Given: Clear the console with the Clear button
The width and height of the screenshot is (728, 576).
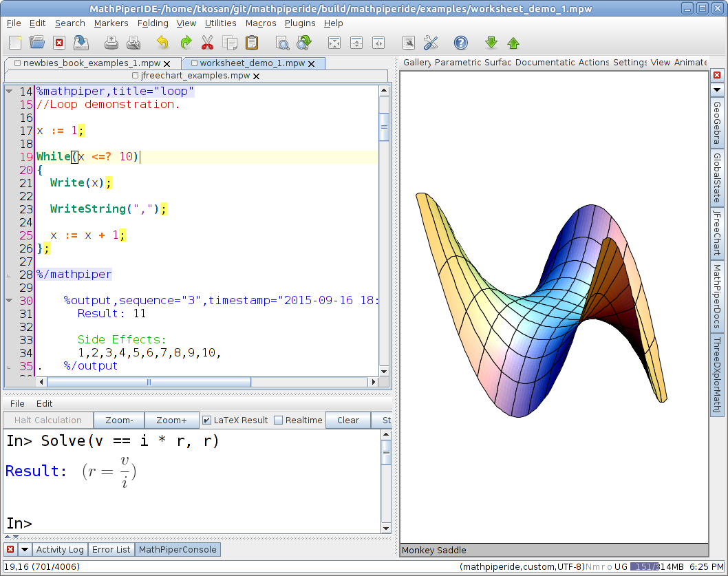Looking at the screenshot, I should tap(348, 420).
